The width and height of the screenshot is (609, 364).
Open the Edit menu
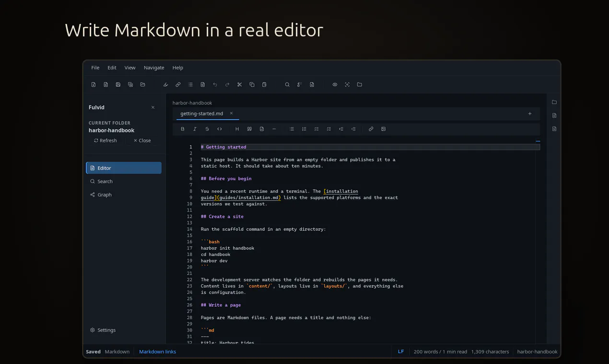click(112, 68)
